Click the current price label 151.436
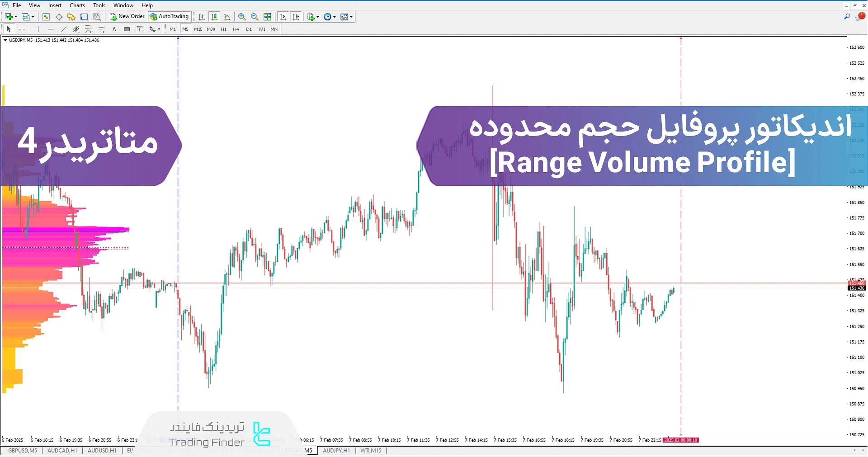The height and width of the screenshot is (457, 868). click(x=856, y=288)
